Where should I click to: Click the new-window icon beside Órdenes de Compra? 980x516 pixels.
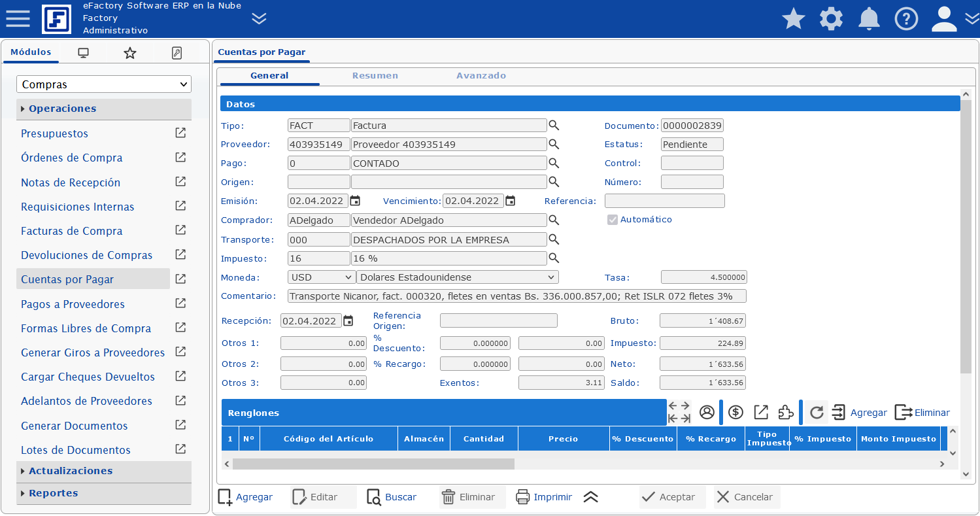tap(180, 157)
